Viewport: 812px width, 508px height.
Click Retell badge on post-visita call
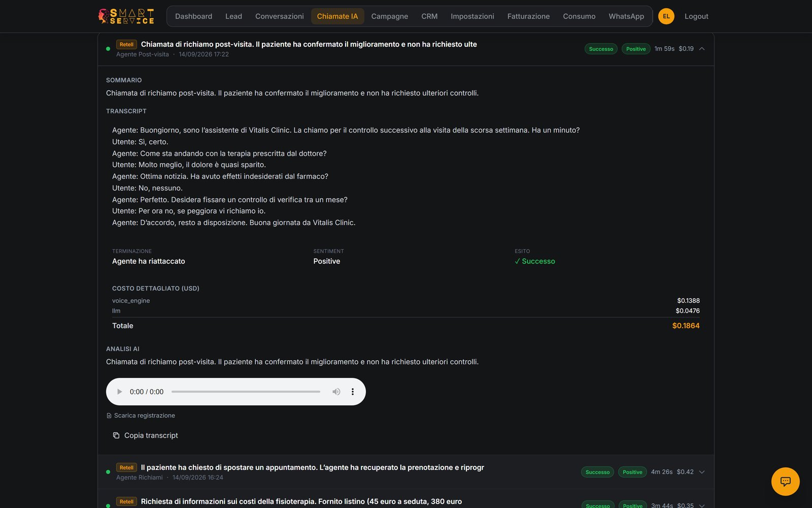click(x=126, y=44)
